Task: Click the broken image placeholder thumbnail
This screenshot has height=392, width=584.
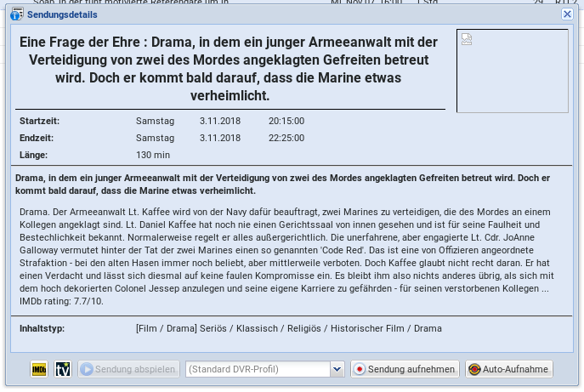Action: [513, 71]
